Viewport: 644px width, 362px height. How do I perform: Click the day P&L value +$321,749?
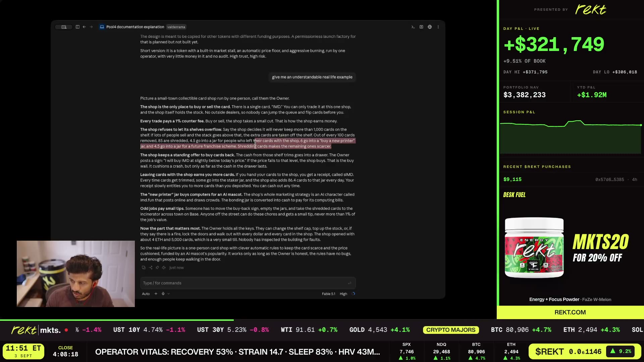coord(554,45)
